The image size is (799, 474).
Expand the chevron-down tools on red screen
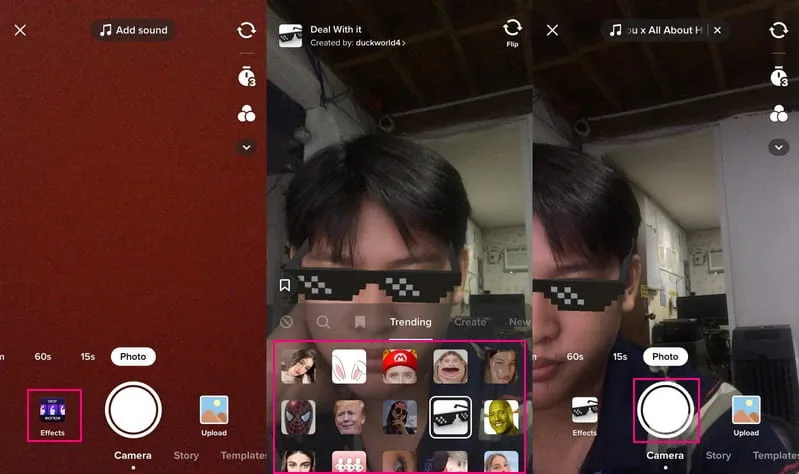pyautogui.click(x=246, y=147)
